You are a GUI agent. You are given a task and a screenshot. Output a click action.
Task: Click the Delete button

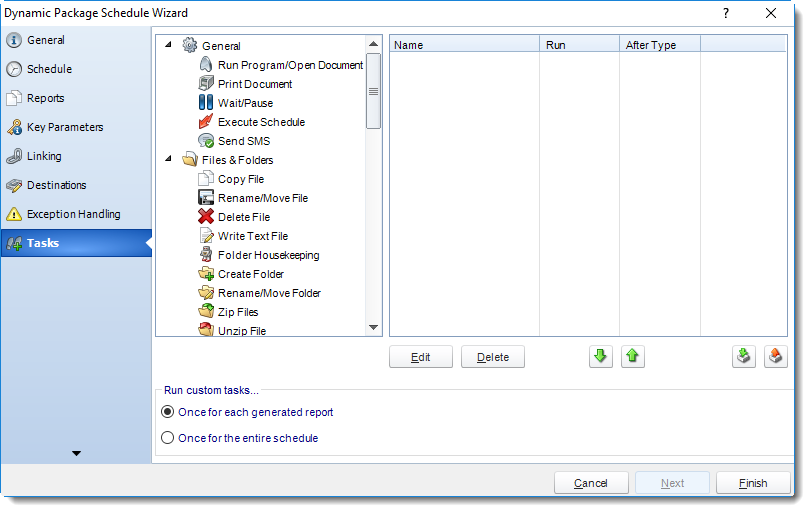[493, 357]
